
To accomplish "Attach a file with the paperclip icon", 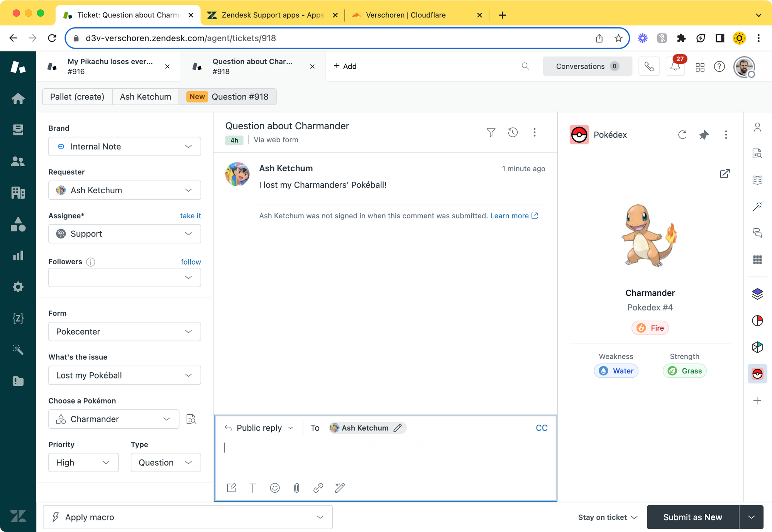I will [x=296, y=488].
